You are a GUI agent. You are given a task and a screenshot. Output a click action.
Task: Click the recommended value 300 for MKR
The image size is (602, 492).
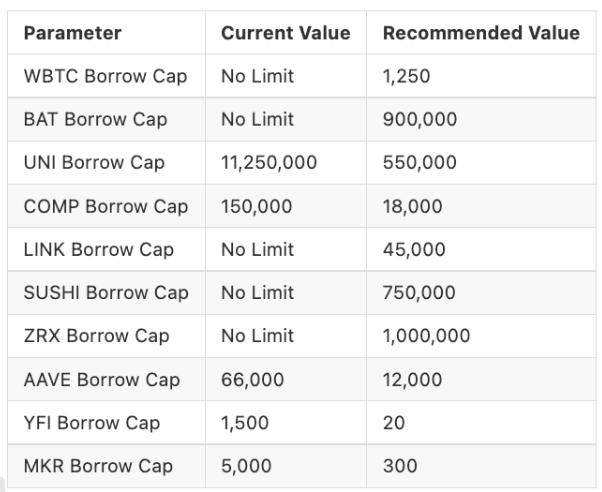[400, 466]
